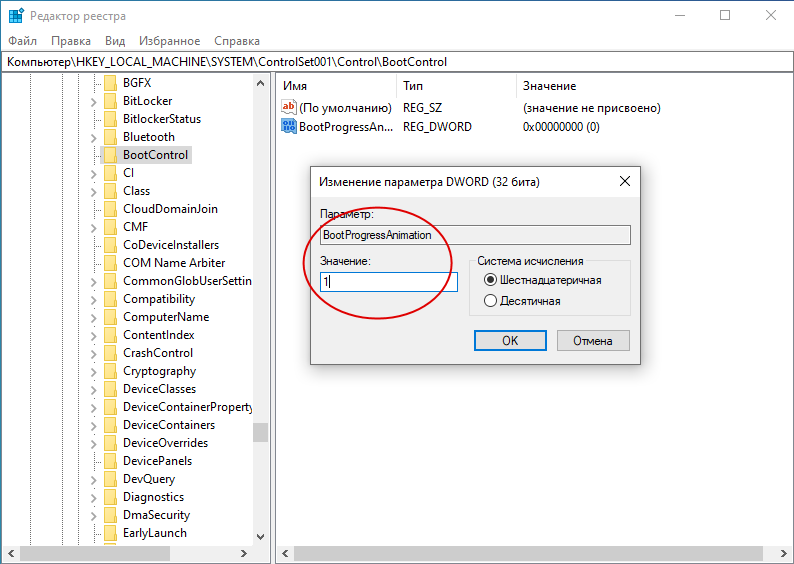Screen dimensions: 794x564
Task: Click the BitlockerStatus folder icon
Action: coord(110,119)
